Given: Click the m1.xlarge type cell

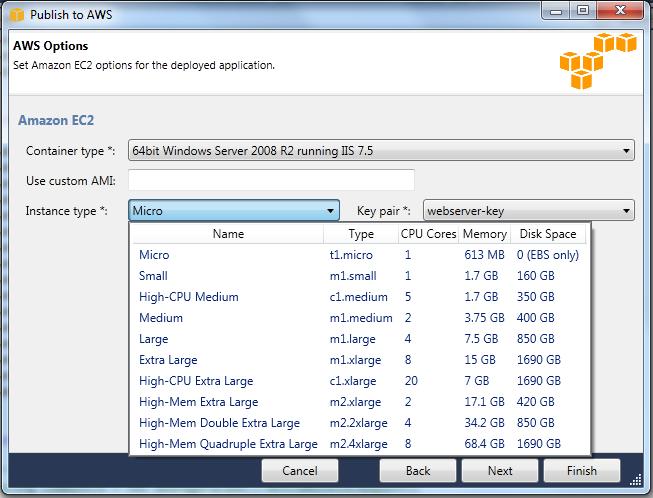Looking at the screenshot, I should (x=355, y=360).
